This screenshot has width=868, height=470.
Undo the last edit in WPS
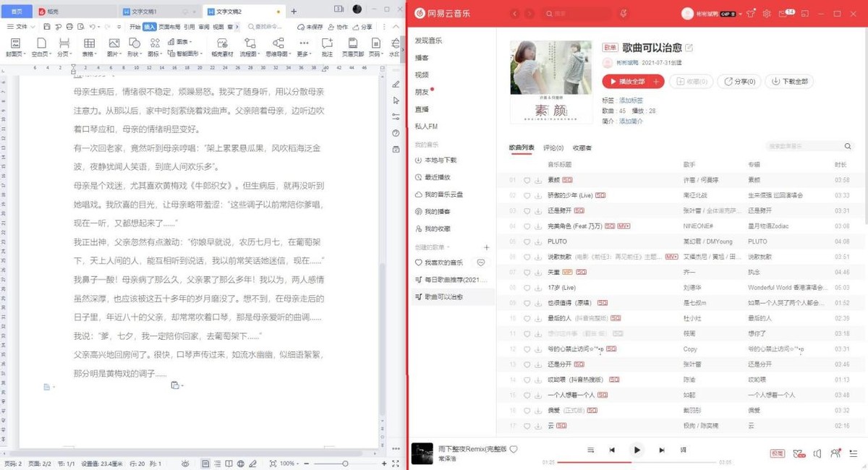[92, 27]
